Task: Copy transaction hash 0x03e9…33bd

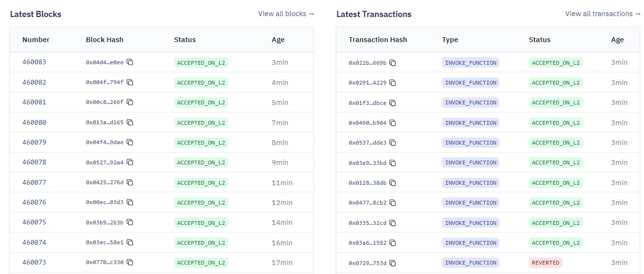Action: [x=393, y=163]
